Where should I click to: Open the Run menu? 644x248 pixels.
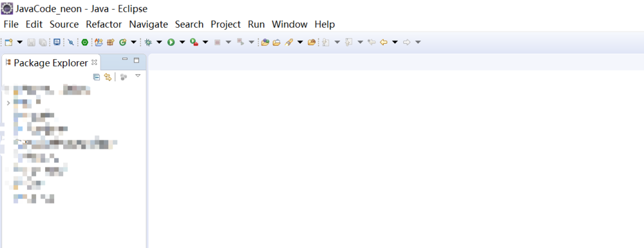(256, 24)
